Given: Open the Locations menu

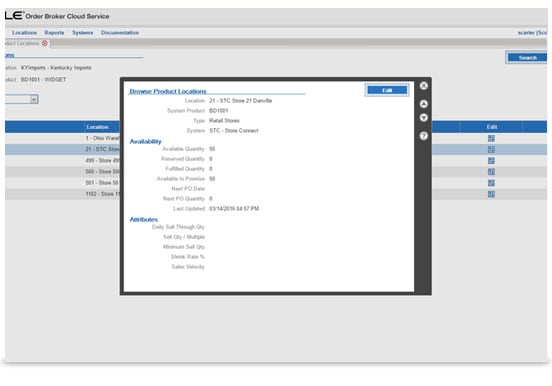Looking at the screenshot, I should (24, 33).
